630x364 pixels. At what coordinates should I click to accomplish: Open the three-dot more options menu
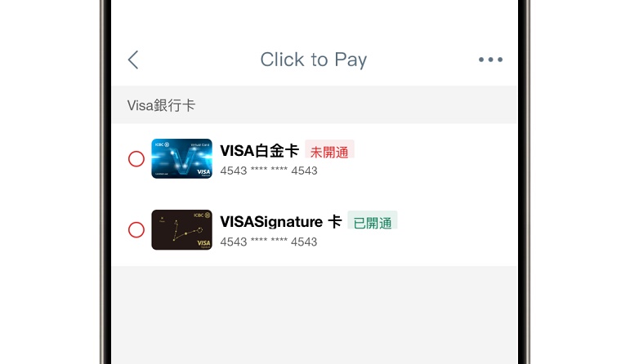490,60
